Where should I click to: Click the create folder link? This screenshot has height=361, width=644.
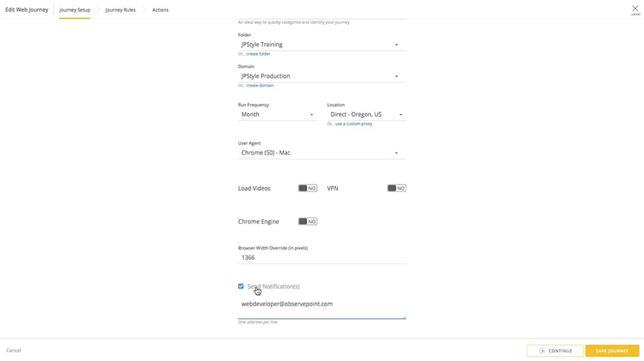(258, 54)
